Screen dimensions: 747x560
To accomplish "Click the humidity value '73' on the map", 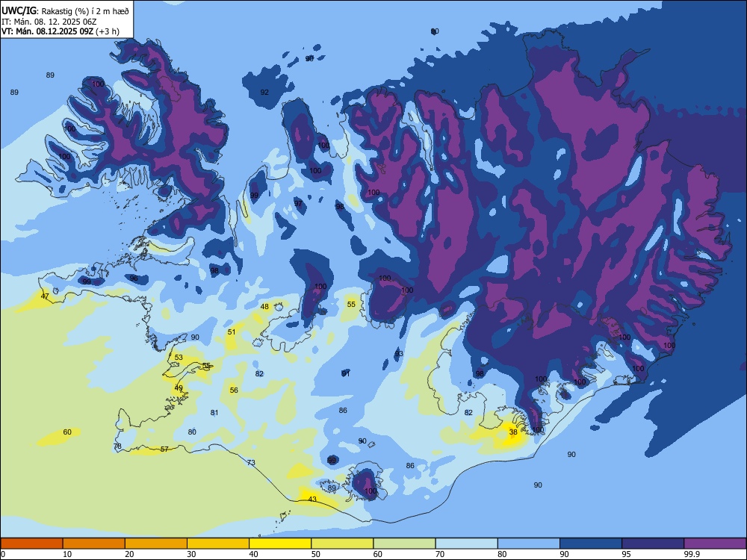I will [251, 462].
